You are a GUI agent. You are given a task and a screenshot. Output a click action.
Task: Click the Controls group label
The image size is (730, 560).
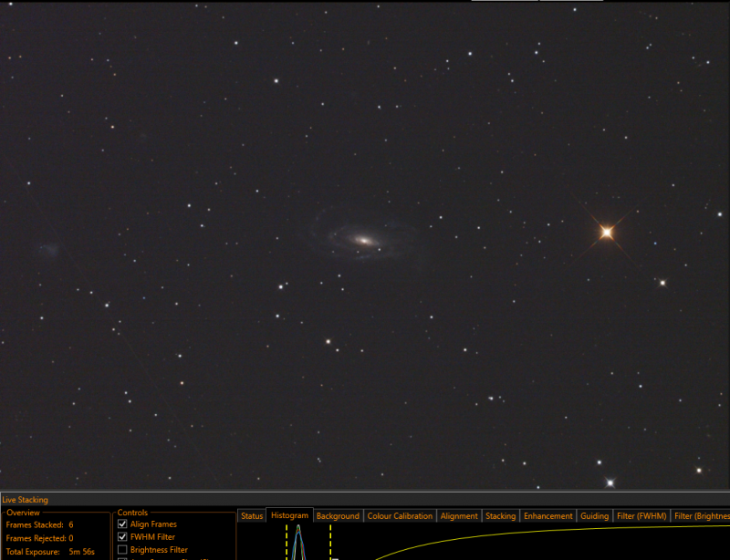(x=132, y=513)
